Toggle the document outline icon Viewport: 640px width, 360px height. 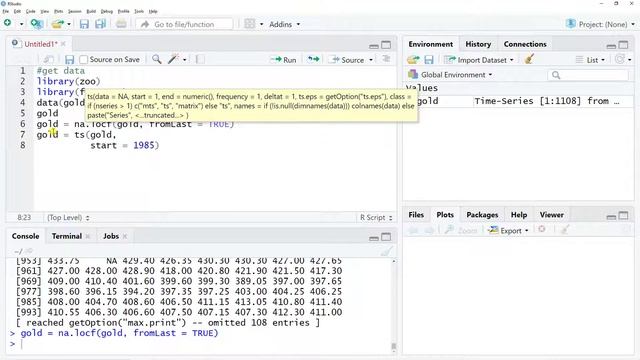coord(386,59)
